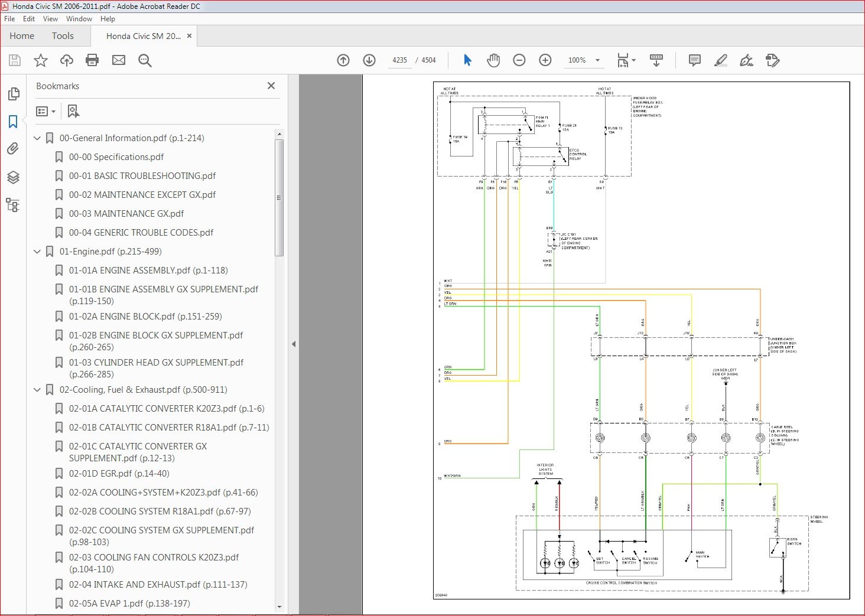Open bookmark 00-01 BASIC TROUBLESHOOTING.pdf
865x616 pixels.
[142, 176]
